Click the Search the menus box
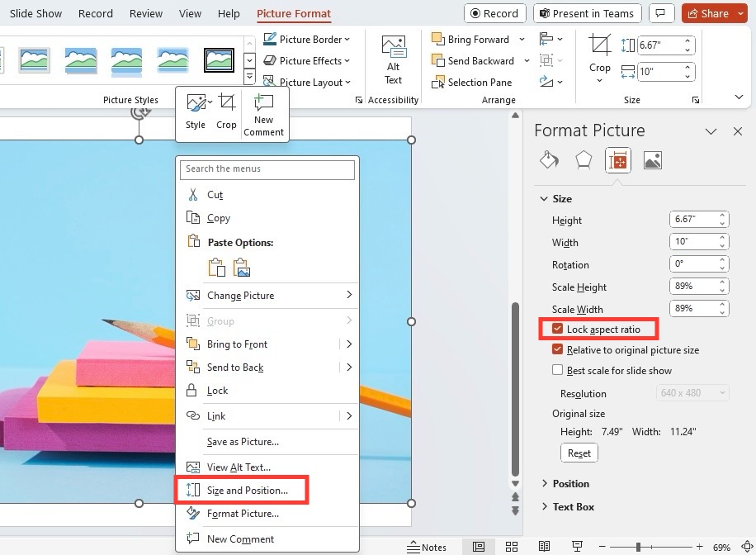Viewport: 756px width, 555px height. click(267, 169)
